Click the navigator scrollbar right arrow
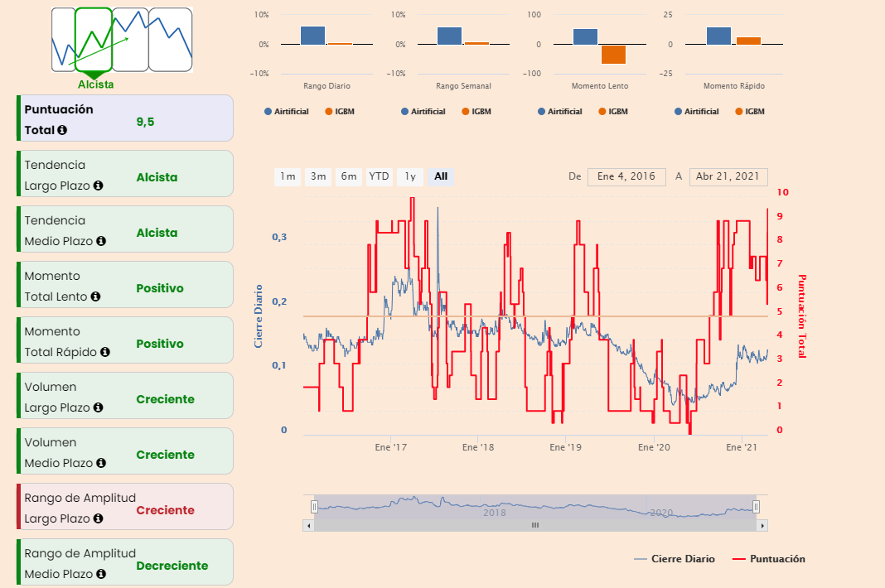This screenshot has height=588, width=885. [x=762, y=525]
